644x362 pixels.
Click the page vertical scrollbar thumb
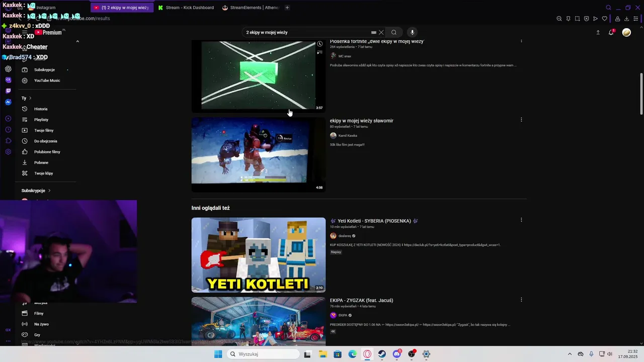pyautogui.click(x=641, y=94)
